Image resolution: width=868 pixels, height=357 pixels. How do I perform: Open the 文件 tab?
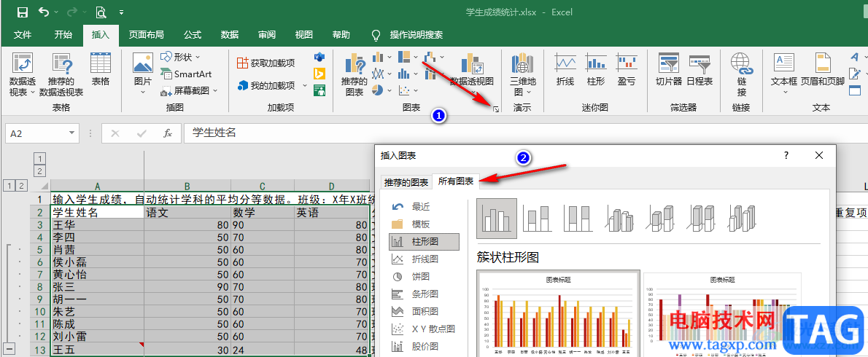22,35
